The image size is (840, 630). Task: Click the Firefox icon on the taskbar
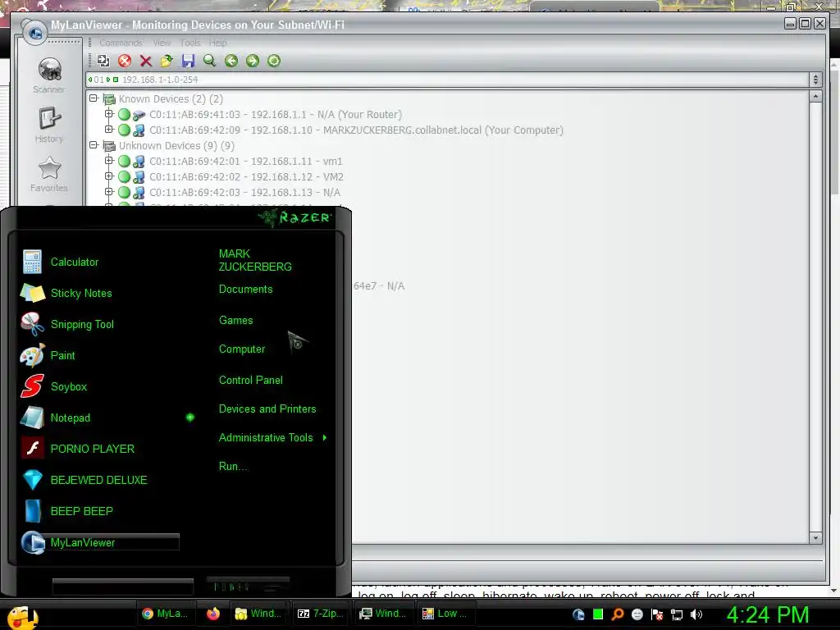pyautogui.click(x=212, y=614)
